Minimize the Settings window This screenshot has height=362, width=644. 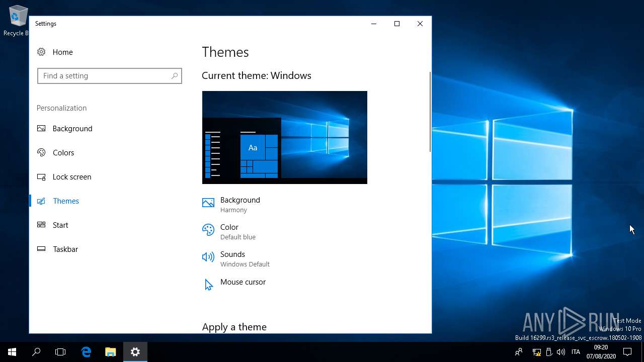pyautogui.click(x=374, y=24)
